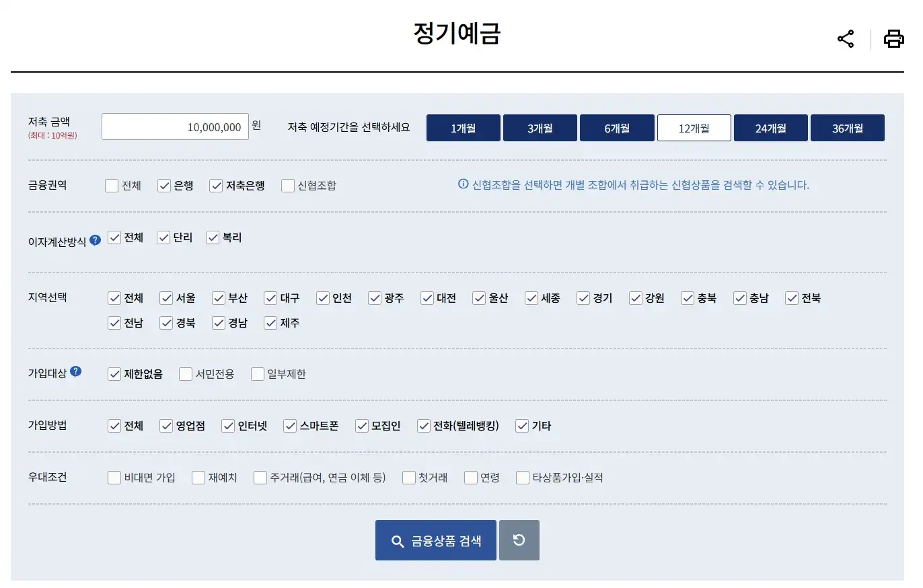
Task: Select 6개월 saving period
Action: coord(617,128)
